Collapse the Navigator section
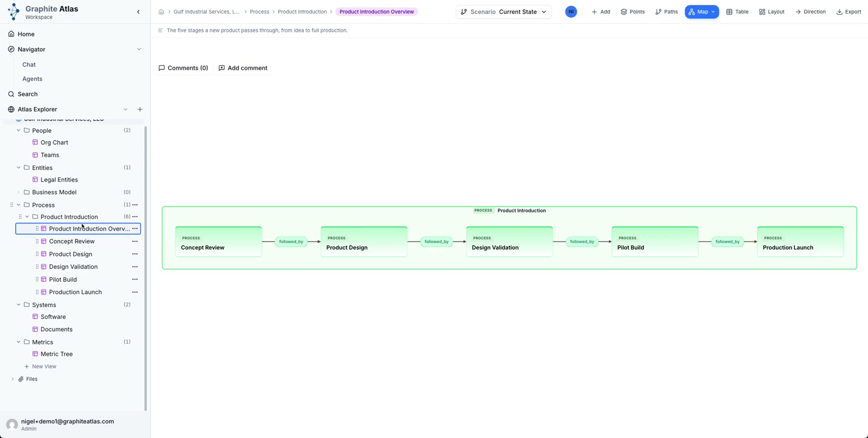 pos(139,49)
